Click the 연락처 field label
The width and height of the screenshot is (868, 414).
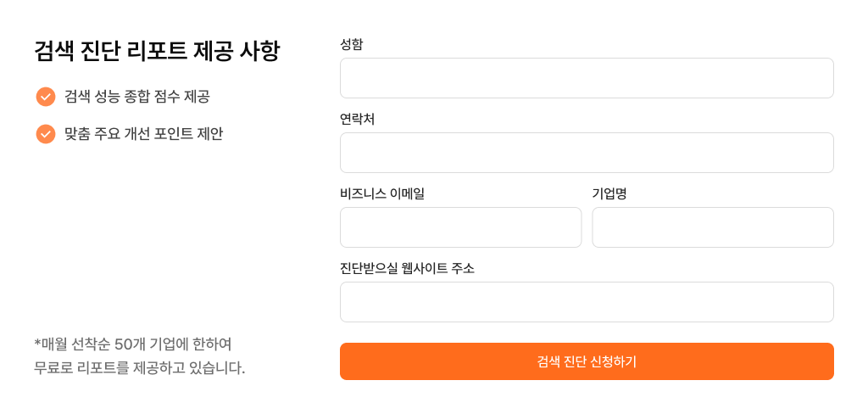357,119
